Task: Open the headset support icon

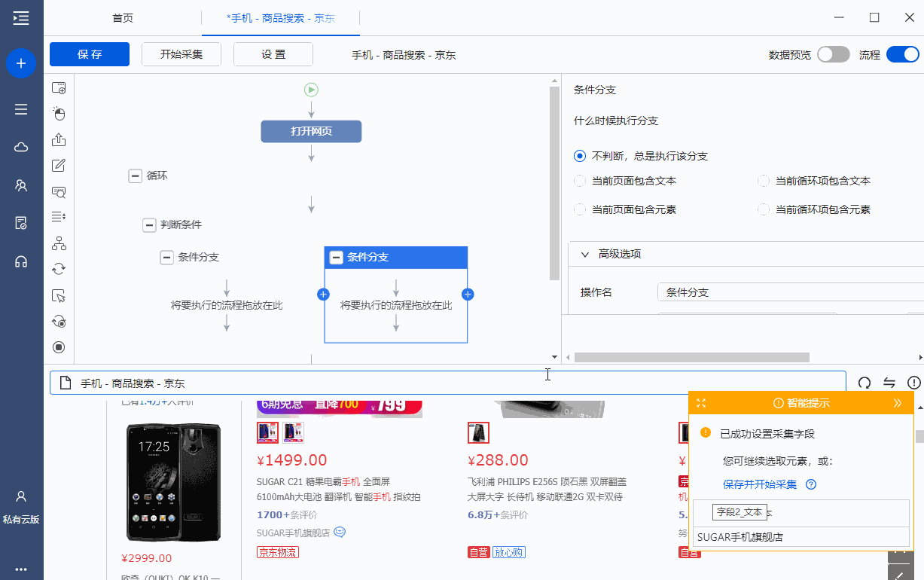Action: point(21,261)
